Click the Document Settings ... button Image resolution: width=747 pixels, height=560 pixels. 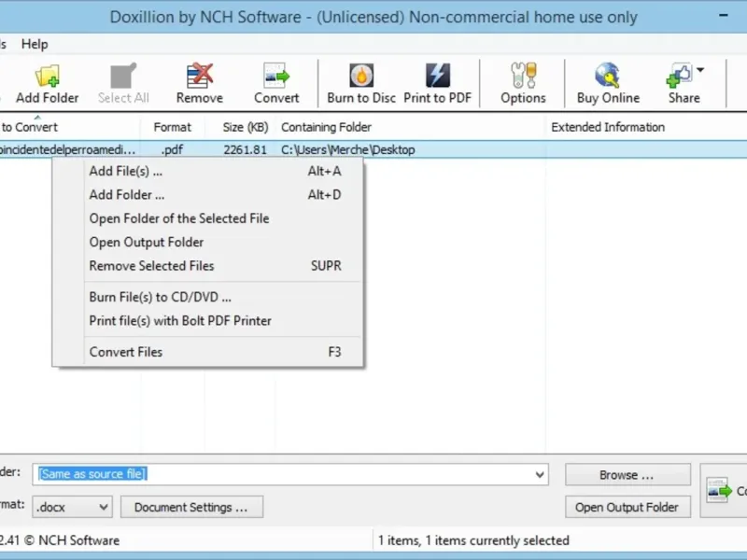tap(191, 507)
